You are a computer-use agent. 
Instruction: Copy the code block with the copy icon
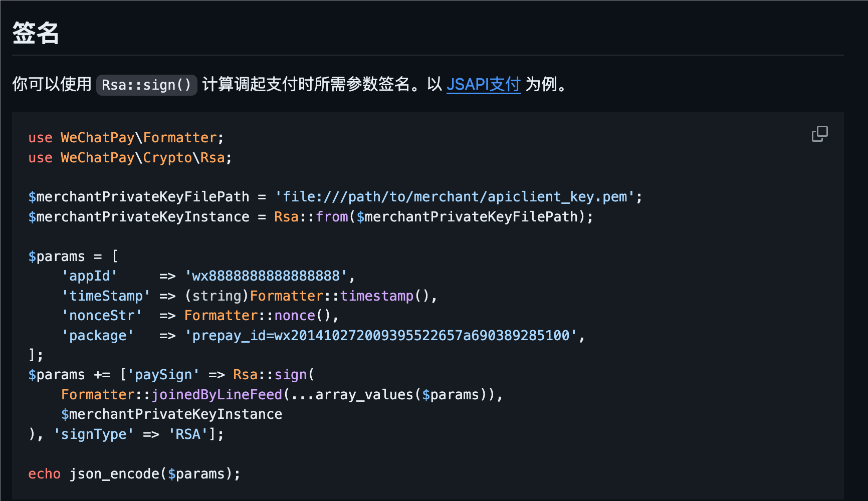coord(819,134)
